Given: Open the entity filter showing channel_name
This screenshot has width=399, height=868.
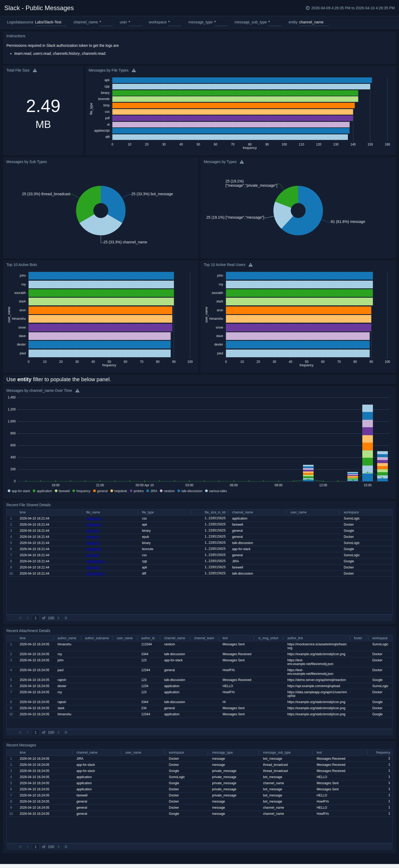Looking at the screenshot, I should pos(313,22).
